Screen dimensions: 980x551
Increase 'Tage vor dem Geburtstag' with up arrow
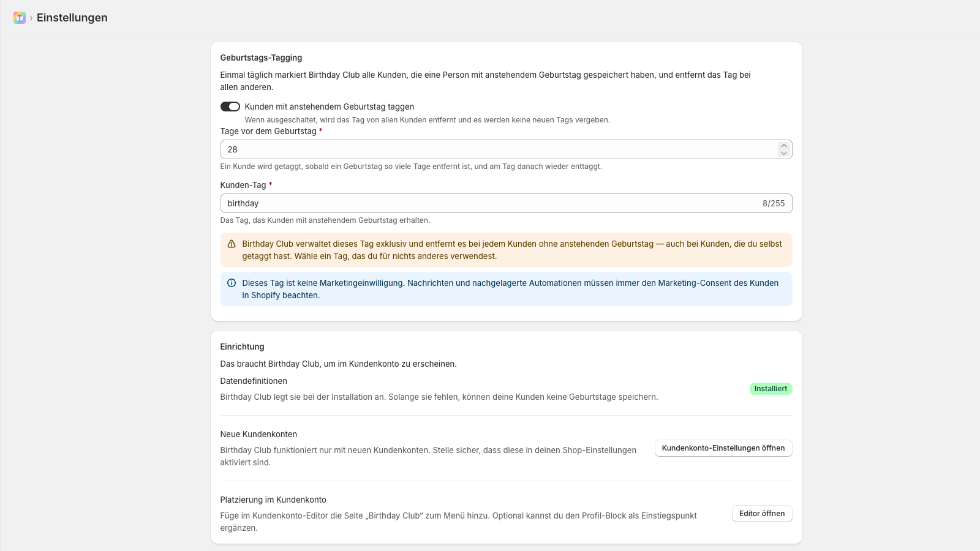pos(784,146)
